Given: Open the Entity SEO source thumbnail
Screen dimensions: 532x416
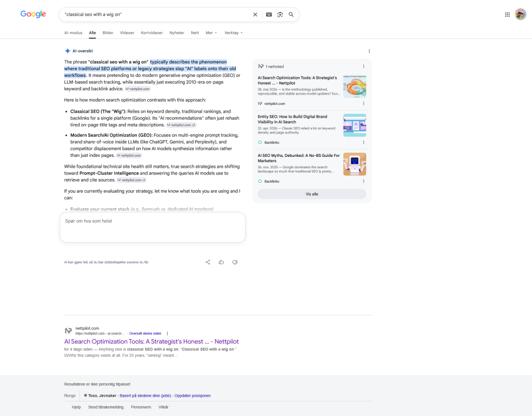Looking at the screenshot, I should tap(354, 125).
